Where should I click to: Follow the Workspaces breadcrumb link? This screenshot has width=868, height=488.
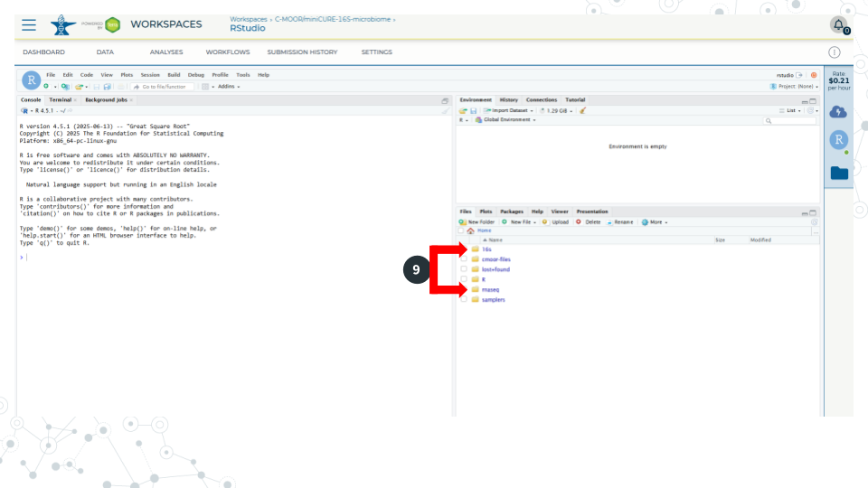249,19
